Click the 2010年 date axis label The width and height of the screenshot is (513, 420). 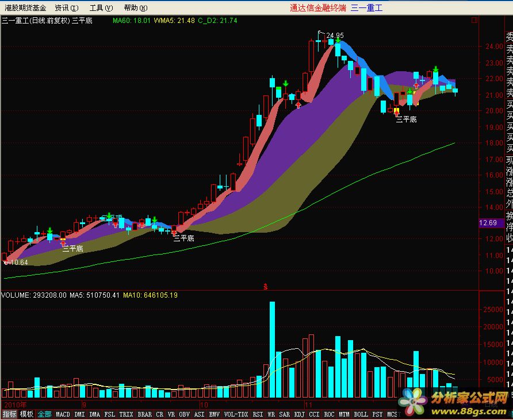click(16, 404)
